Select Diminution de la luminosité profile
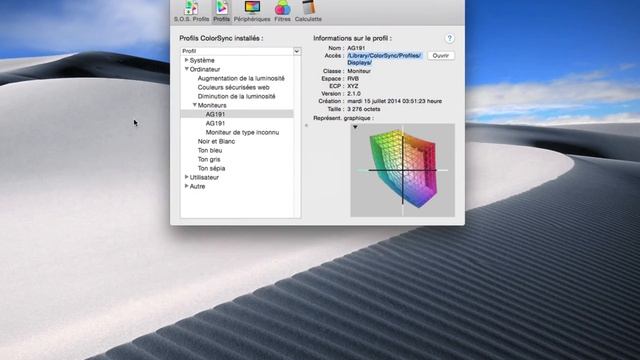The image size is (640, 360). point(236,96)
